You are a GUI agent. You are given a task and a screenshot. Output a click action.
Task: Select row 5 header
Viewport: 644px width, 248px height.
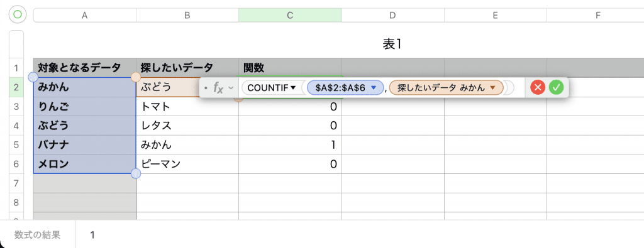pos(16,144)
